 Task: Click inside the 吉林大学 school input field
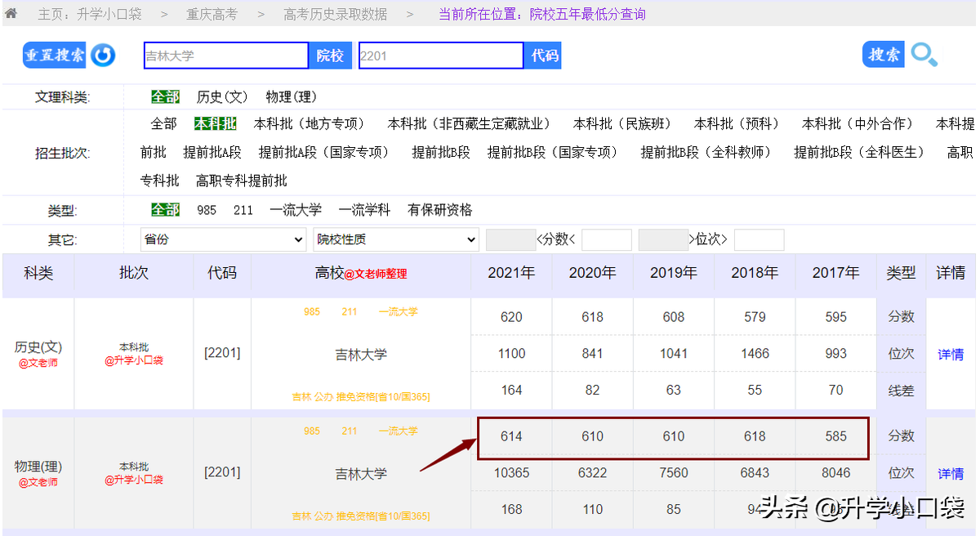pyautogui.click(x=225, y=55)
